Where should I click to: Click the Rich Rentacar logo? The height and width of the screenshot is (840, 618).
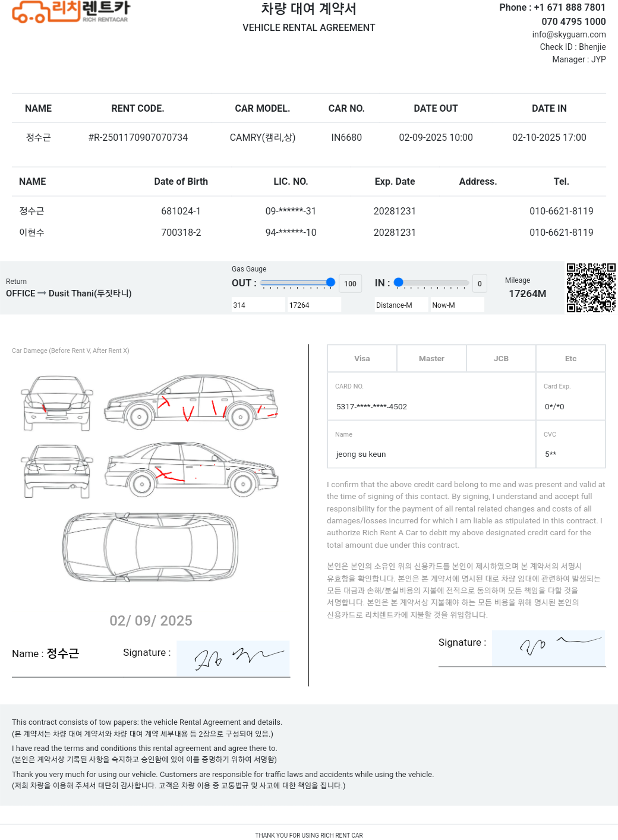[71, 12]
